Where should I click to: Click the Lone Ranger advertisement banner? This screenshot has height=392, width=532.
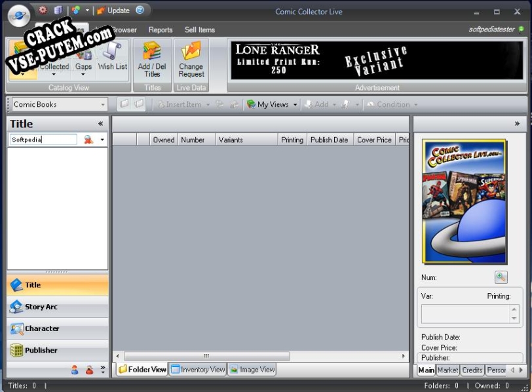tap(377, 60)
